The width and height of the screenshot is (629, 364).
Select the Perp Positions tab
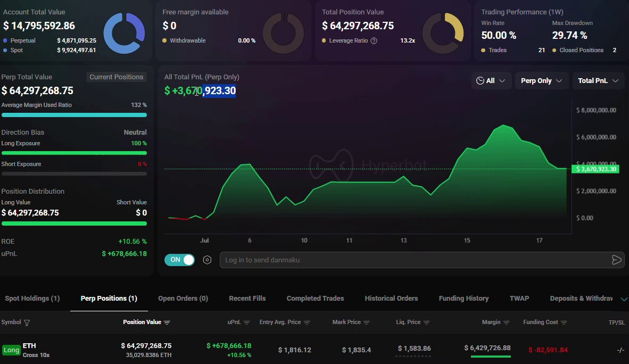(109, 298)
